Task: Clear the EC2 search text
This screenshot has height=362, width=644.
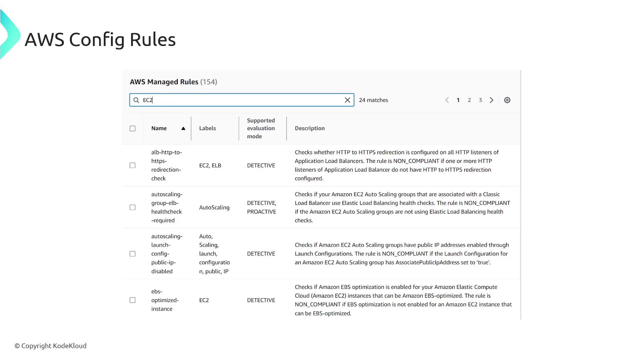Action: point(347,100)
